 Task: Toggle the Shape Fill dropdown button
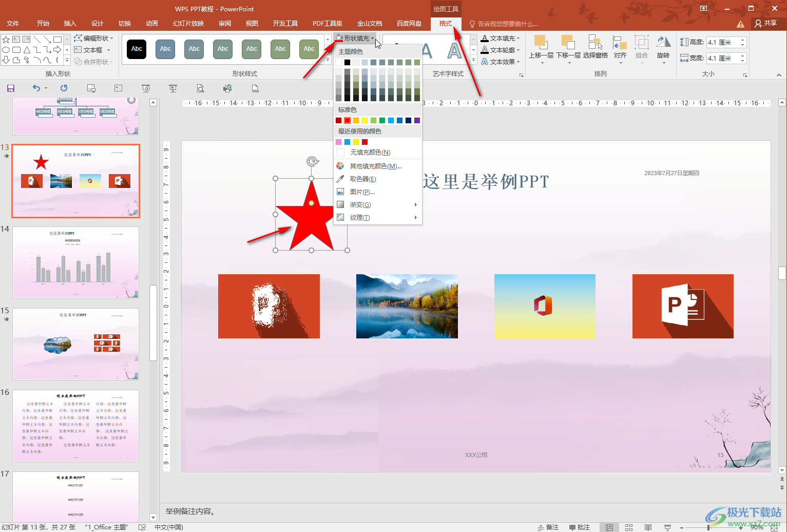click(x=355, y=38)
